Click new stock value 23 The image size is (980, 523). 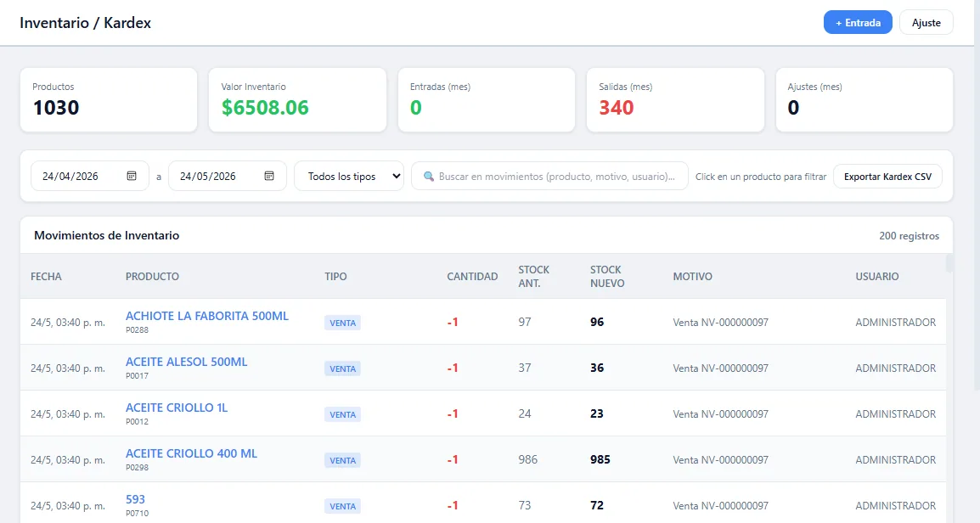coord(597,413)
